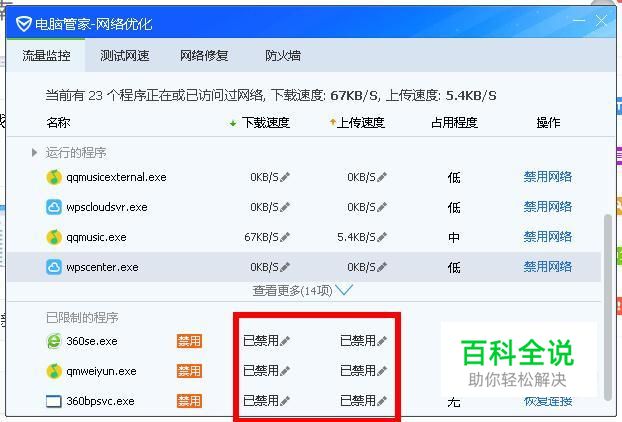The height and width of the screenshot is (422, 622).
Task: Select the qmweiyun.exe row name
Action: click(101, 371)
